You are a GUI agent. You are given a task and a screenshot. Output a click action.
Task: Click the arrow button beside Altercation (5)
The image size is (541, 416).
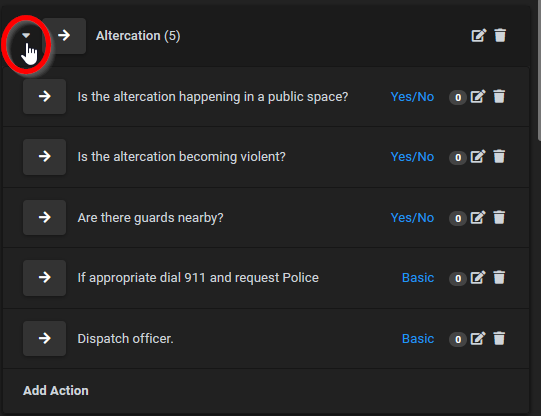click(64, 36)
